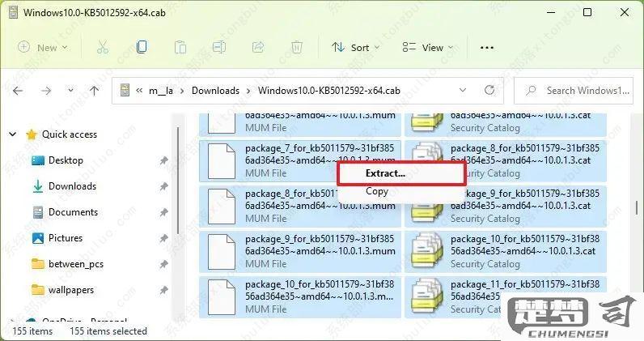
Task: Expand the address bar history chevron
Action: 463,90
